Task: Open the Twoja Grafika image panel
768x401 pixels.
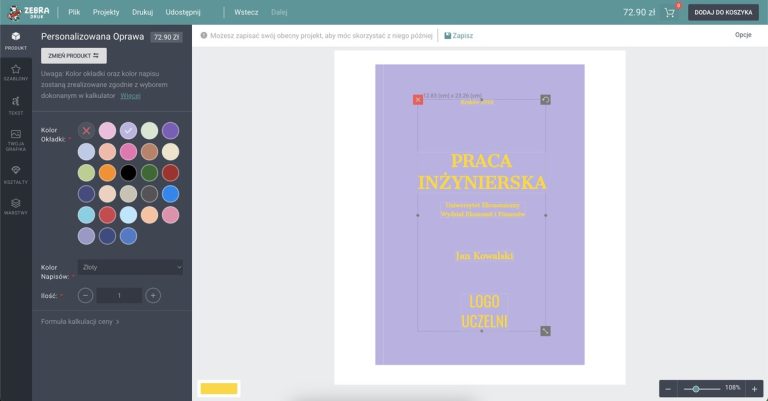Action: [15, 138]
